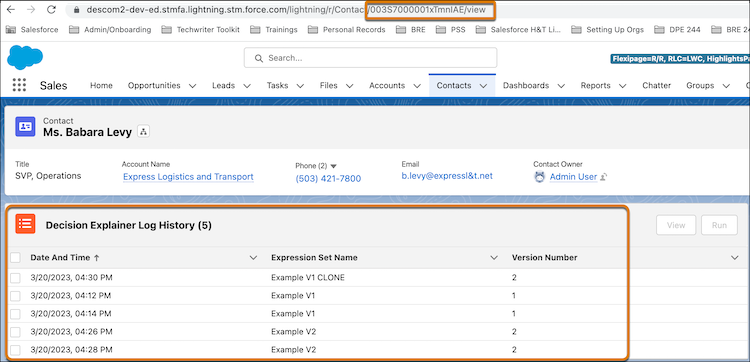Viewport: 750px width, 362px height.
Task: Select the 04:26 PM log row checkbox
Action: (15, 332)
